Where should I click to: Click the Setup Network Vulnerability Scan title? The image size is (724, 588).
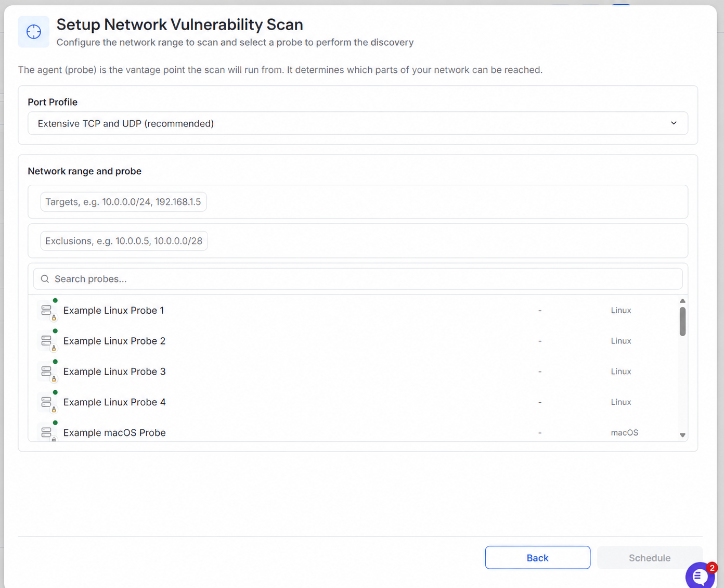(x=179, y=24)
